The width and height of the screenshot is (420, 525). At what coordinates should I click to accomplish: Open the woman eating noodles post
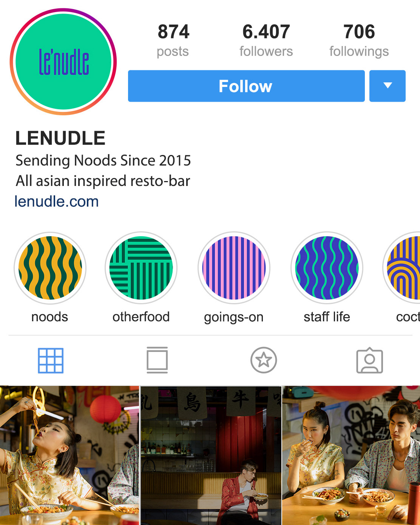coord(69,455)
